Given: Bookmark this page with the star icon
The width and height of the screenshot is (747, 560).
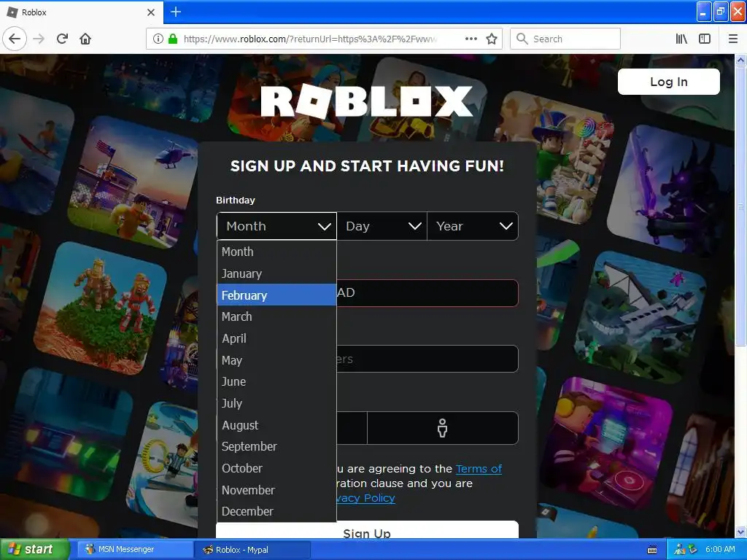Looking at the screenshot, I should click(x=492, y=39).
